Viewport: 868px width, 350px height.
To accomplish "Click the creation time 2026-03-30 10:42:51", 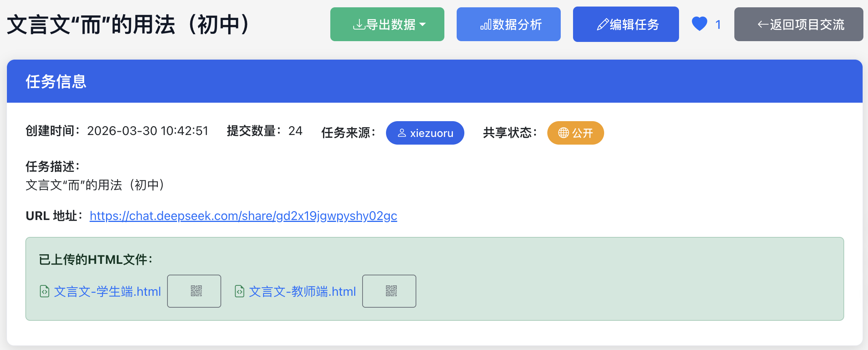I will [x=147, y=131].
